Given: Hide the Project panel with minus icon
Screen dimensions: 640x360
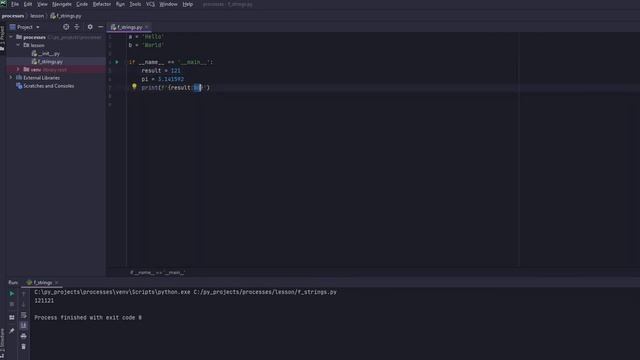Looking at the screenshot, I should (100, 27).
